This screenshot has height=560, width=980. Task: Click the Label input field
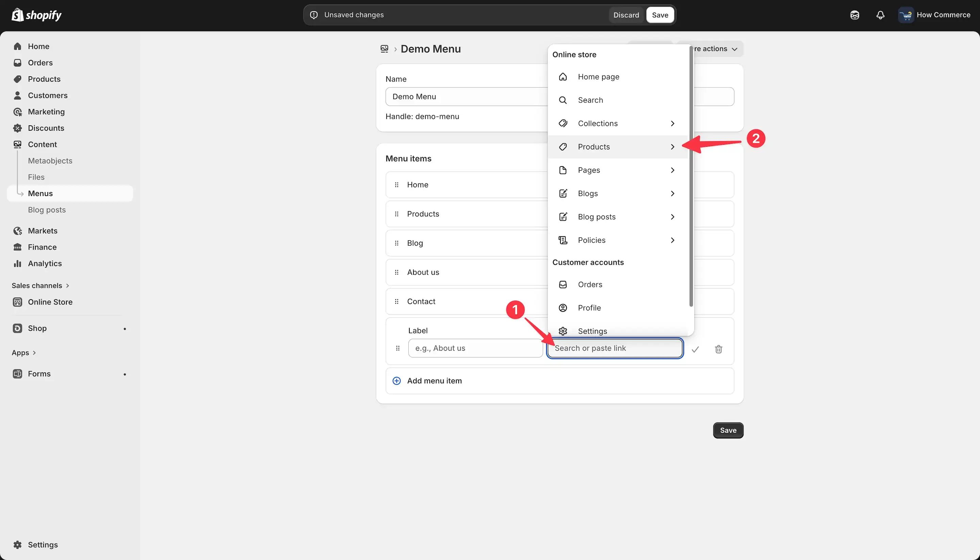pyautogui.click(x=475, y=348)
